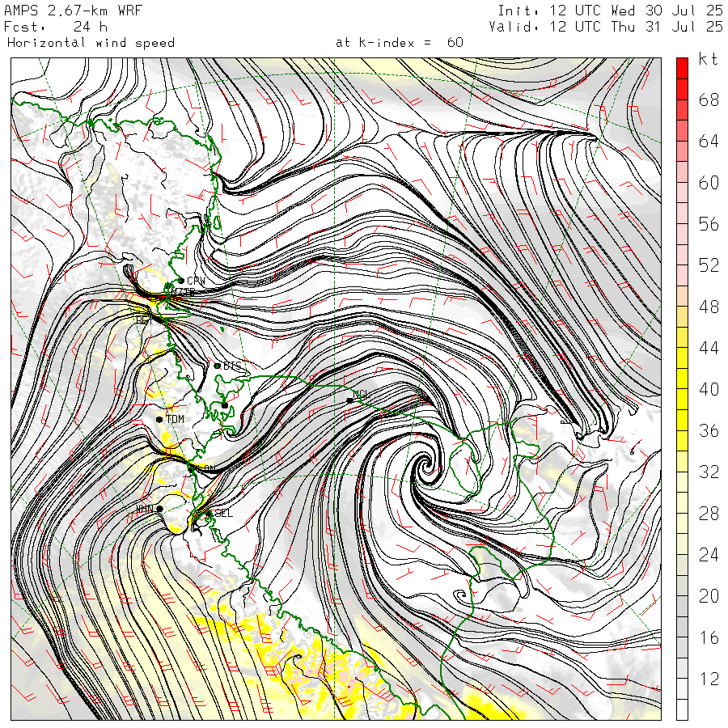Click the station dot beside BIS

click(218, 366)
